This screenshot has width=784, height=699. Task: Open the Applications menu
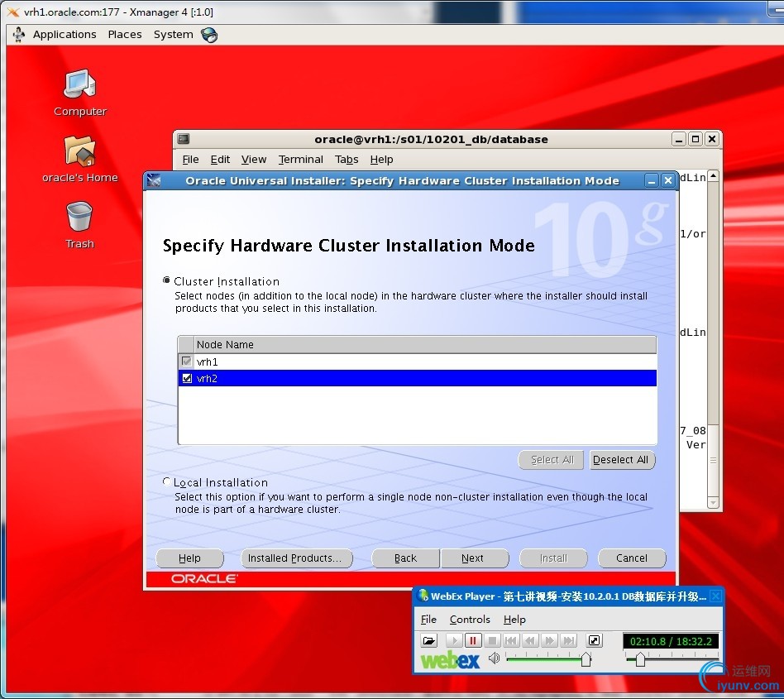(65, 35)
